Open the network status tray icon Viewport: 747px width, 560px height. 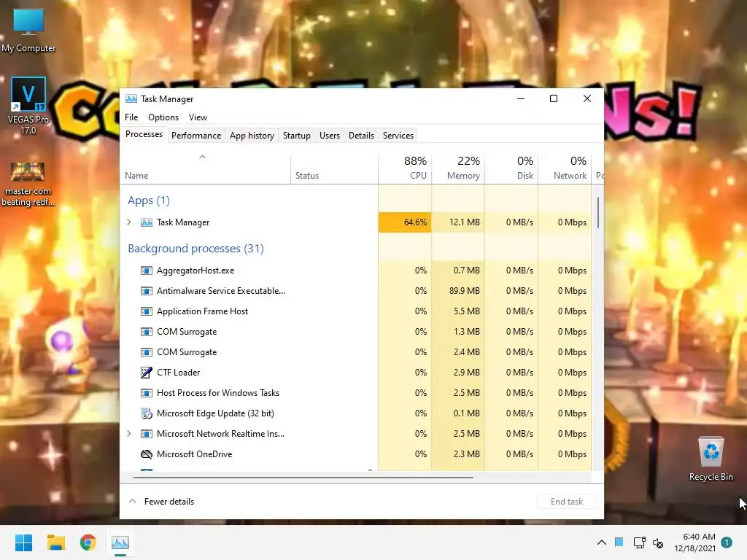pos(639,542)
